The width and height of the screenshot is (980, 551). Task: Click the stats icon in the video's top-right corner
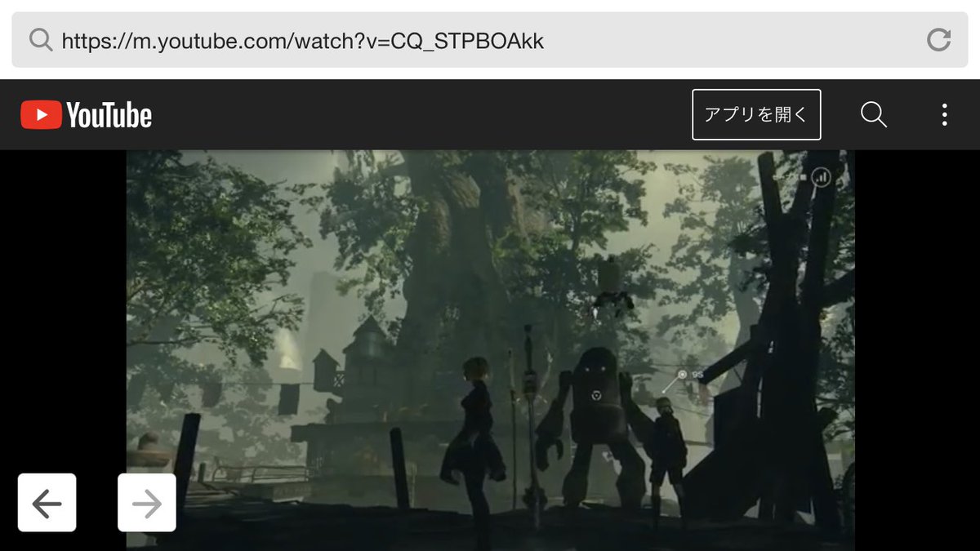[821, 176]
